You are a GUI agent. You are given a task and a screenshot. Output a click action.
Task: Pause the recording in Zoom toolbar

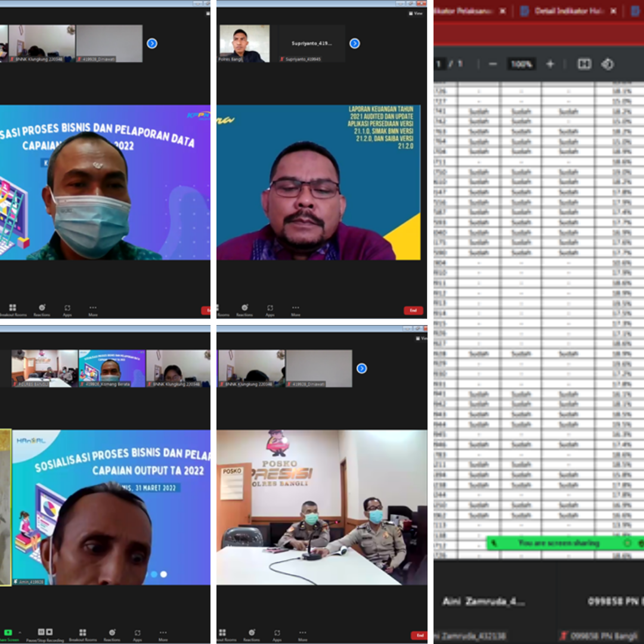click(x=41, y=632)
